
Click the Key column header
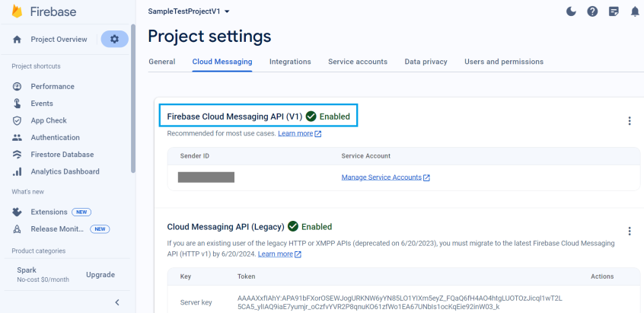[186, 276]
